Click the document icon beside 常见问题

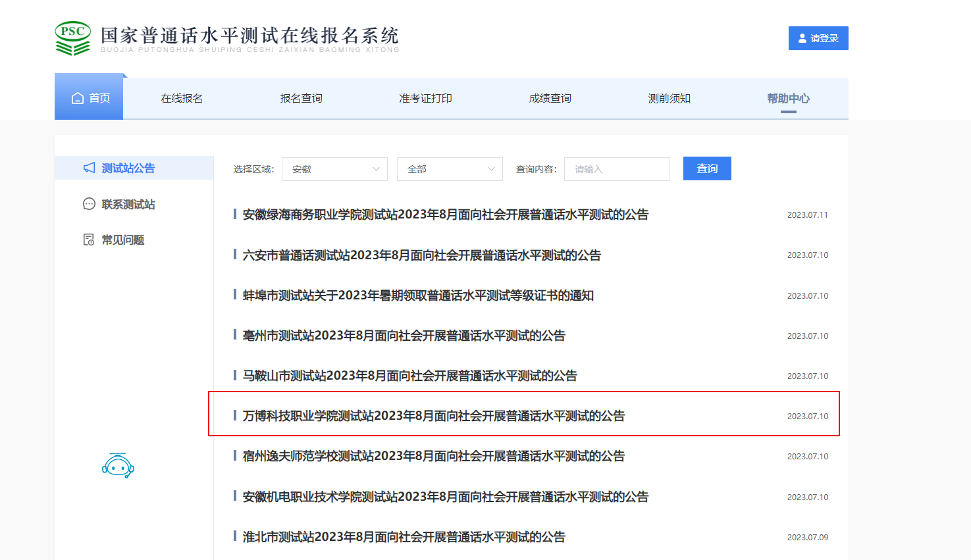click(x=89, y=240)
